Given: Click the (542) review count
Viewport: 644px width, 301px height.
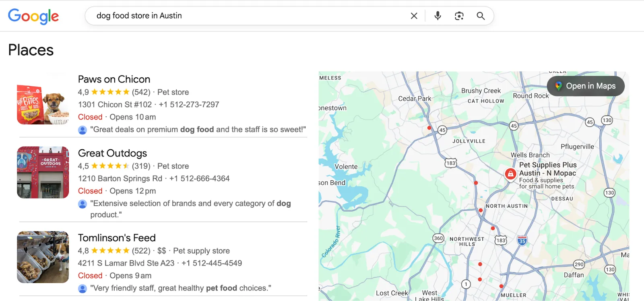Looking at the screenshot, I should (x=141, y=92).
